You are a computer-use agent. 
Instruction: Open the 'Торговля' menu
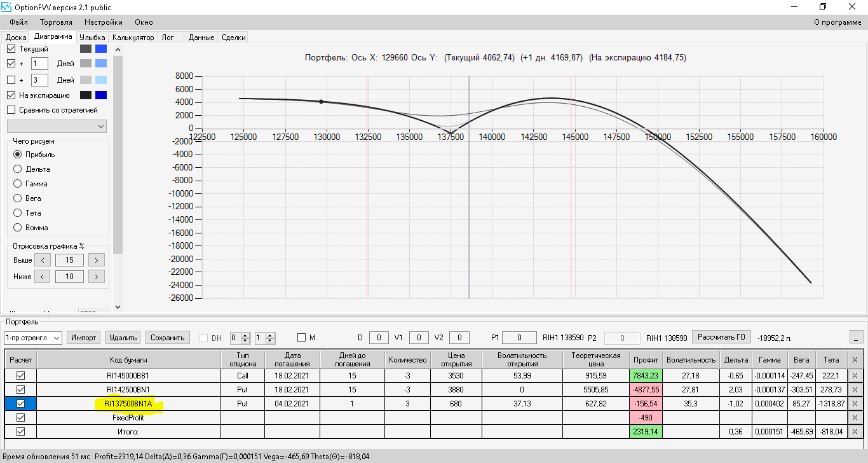click(56, 22)
